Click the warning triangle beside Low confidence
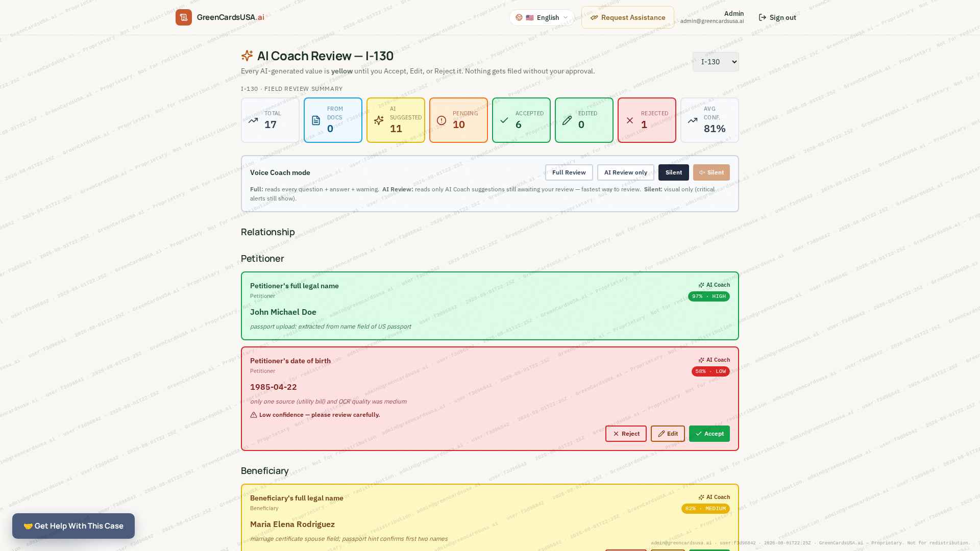 pyautogui.click(x=254, y=415)
